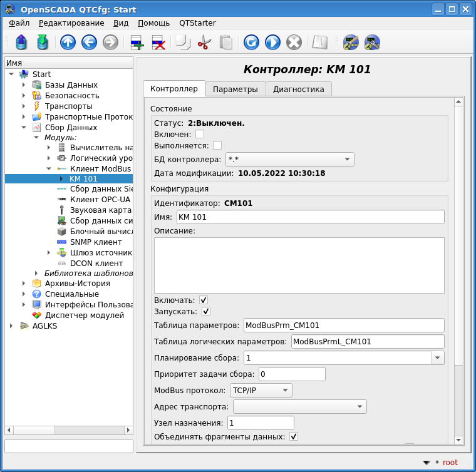The height and width of the screenshot is (472, 476).
Task: Select the Контроллер tab
Action: pos(174,88)
